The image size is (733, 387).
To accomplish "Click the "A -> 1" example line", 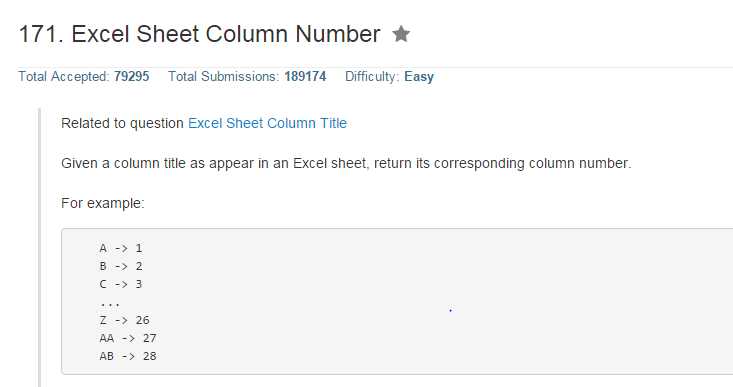I will coord(121,248).
